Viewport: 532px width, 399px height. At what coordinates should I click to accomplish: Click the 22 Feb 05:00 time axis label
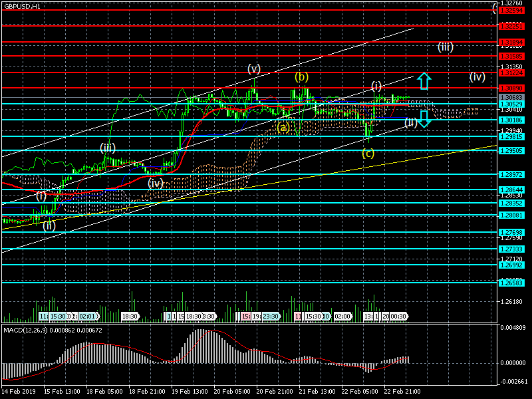(360, 391)
